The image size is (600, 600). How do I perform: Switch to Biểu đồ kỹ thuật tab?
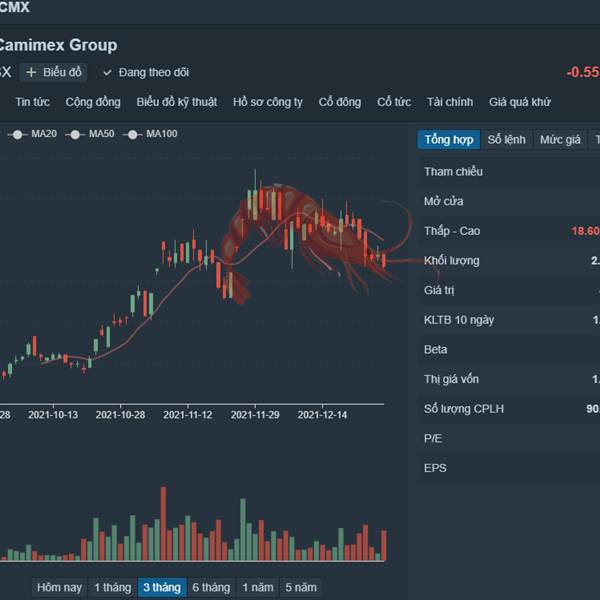point(177,102)
